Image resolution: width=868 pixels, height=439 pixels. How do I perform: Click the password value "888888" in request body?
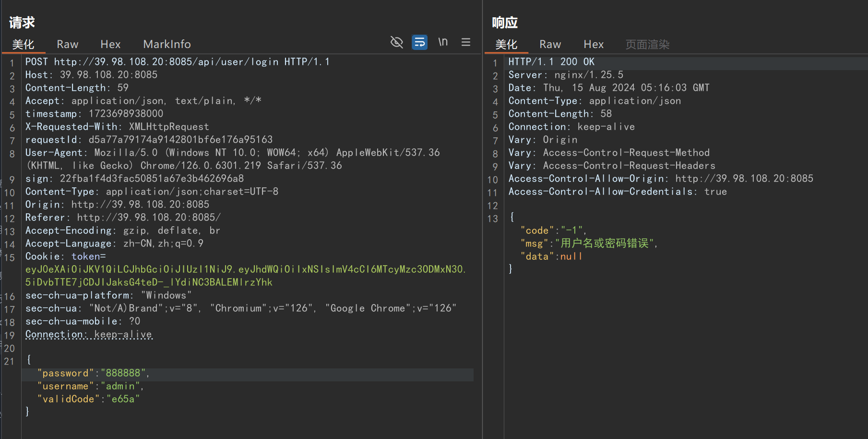(x=123, y=373)
